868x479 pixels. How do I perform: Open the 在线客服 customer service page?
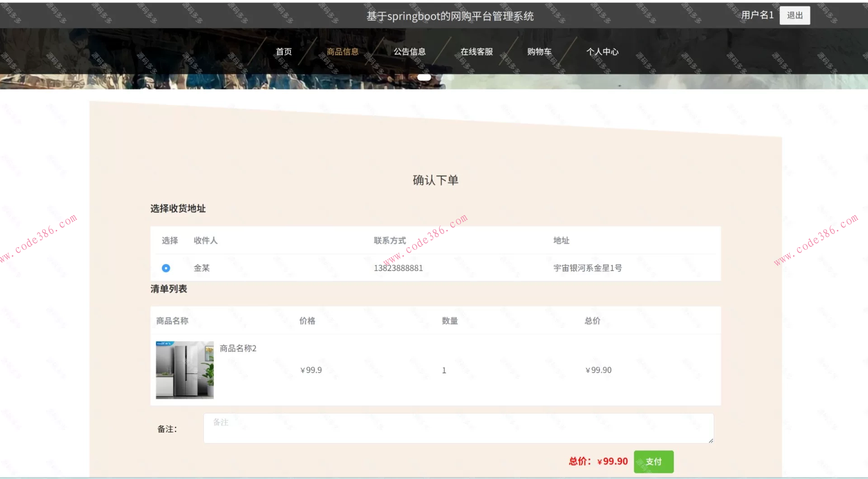pyautogui.click(x=476, y=52)
